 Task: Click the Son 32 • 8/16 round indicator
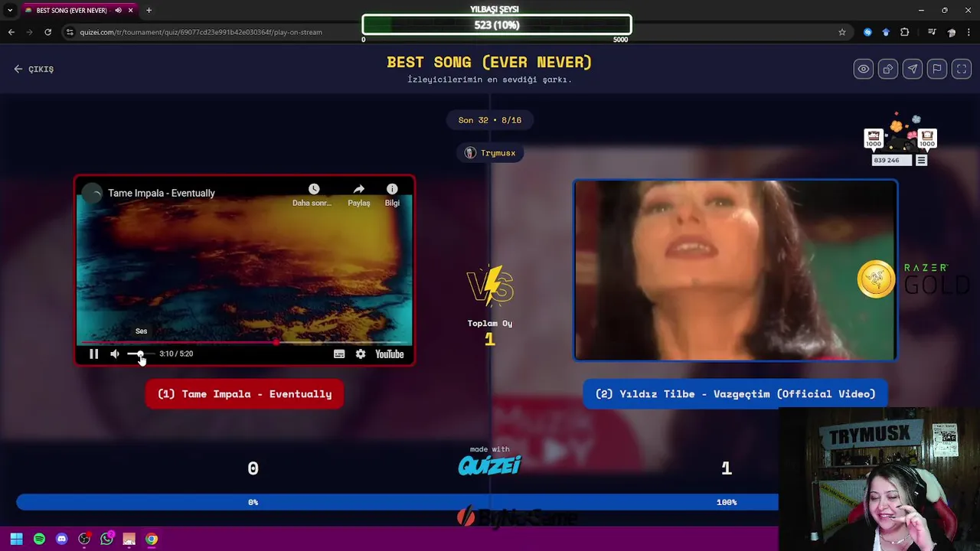point(490,120)
